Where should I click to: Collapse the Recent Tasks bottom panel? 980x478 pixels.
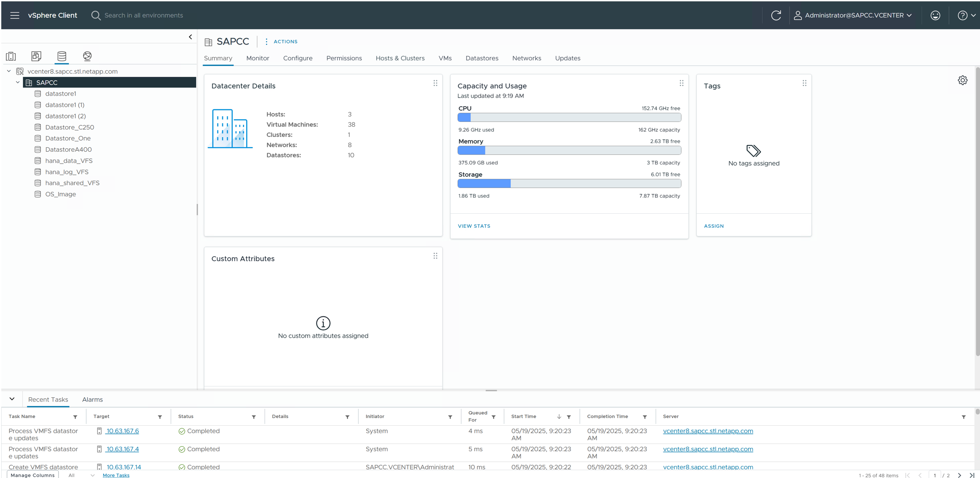click(12, 399)
